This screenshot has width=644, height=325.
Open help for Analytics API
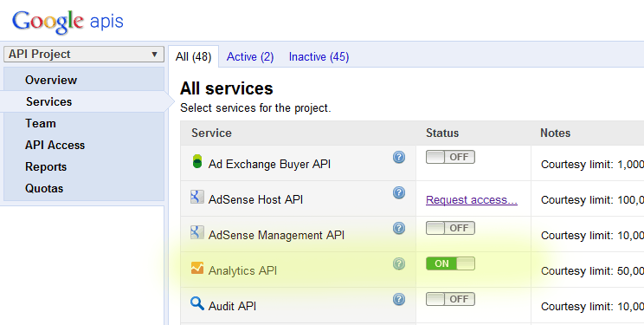pos(399,263)
